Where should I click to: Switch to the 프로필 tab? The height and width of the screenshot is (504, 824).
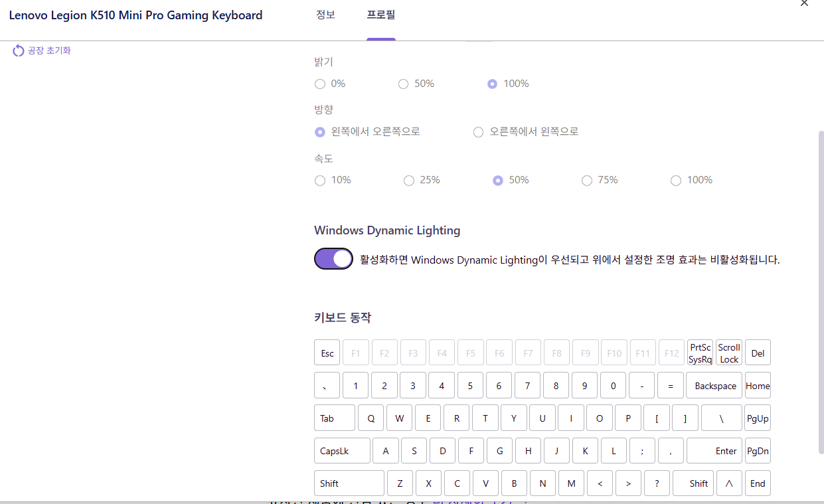click(381, 15)
